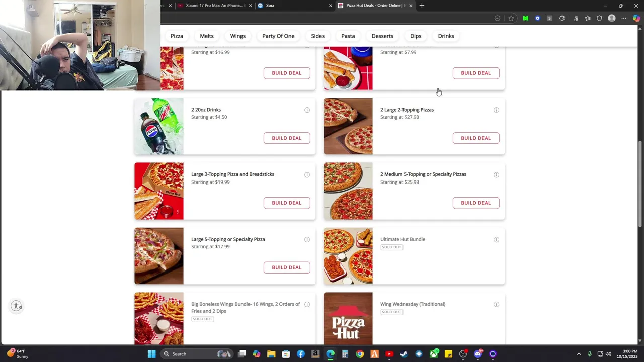Image resolution: width=644 pixels, height=362 pixels.
Task: Open Xbox app from the taskbar
Action: coord(434,354)
